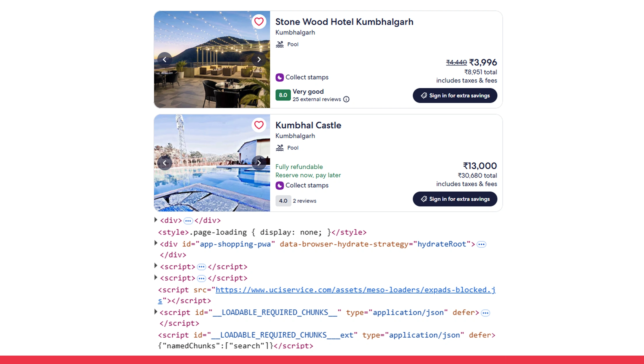This screenshot has height=364, width=644.
Task: Click Collect stamps icon for Stone Wood Hotel
Action: (280, 77)
